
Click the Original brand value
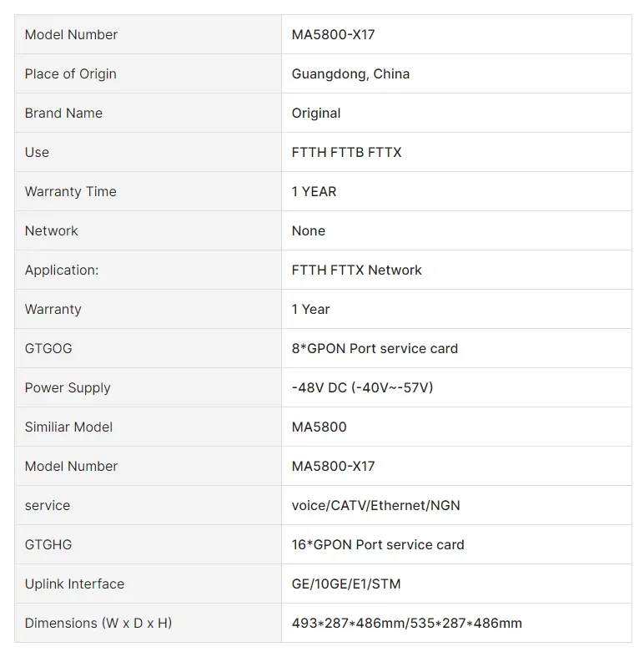click(316, 113)
